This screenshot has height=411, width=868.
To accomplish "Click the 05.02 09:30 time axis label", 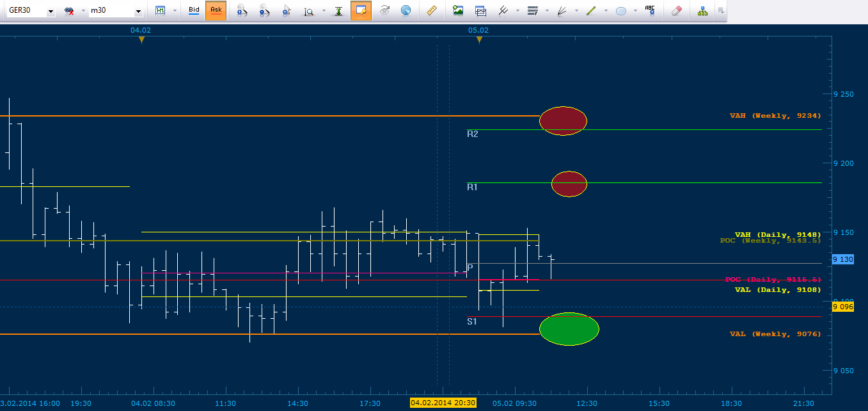I will click(515, 403).
